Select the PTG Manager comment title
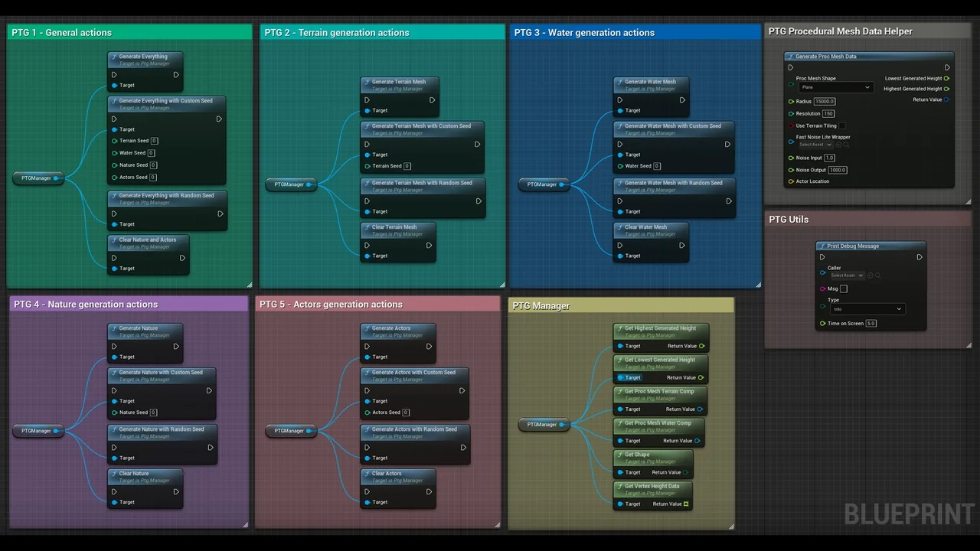The image size is (980, 551). (541, 305)
